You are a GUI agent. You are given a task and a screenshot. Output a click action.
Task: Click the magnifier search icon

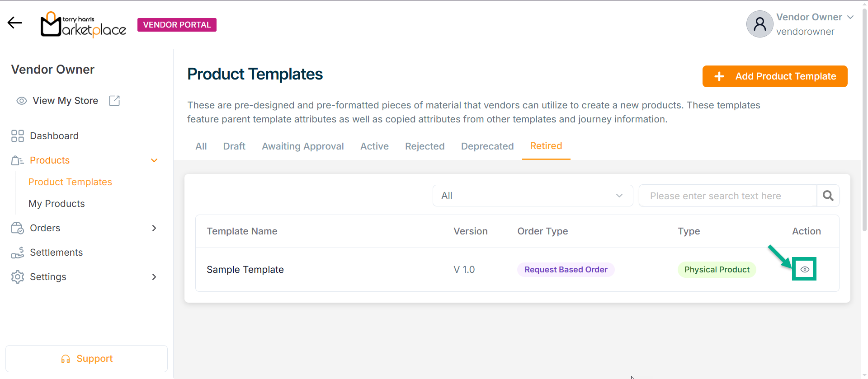point(828,196)
